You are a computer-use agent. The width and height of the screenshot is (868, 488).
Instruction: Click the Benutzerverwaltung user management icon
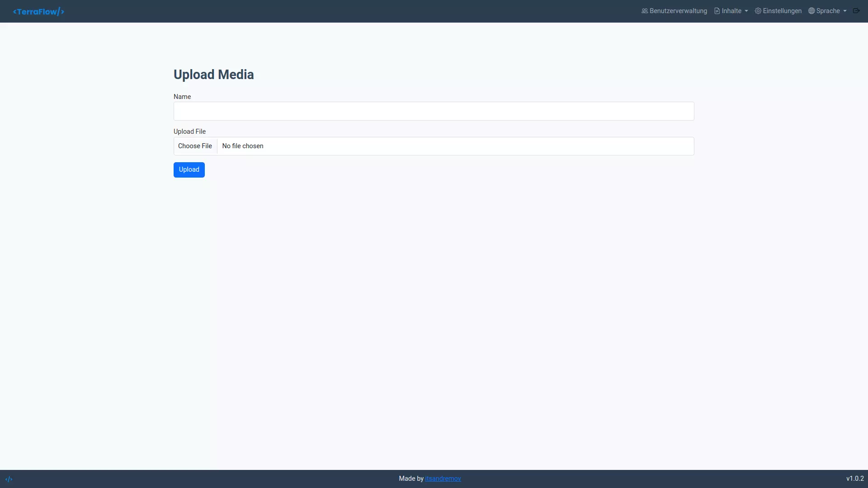coord(644,11)
